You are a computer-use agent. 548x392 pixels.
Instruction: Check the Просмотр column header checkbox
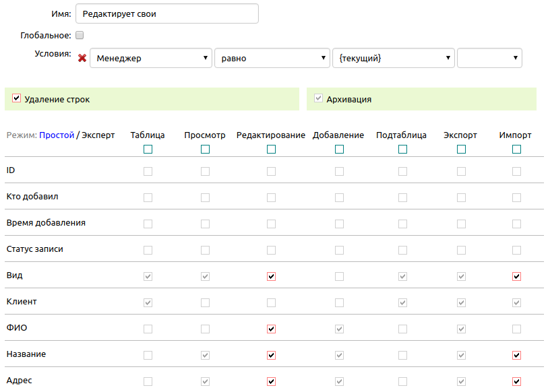(x=205, y=150)
